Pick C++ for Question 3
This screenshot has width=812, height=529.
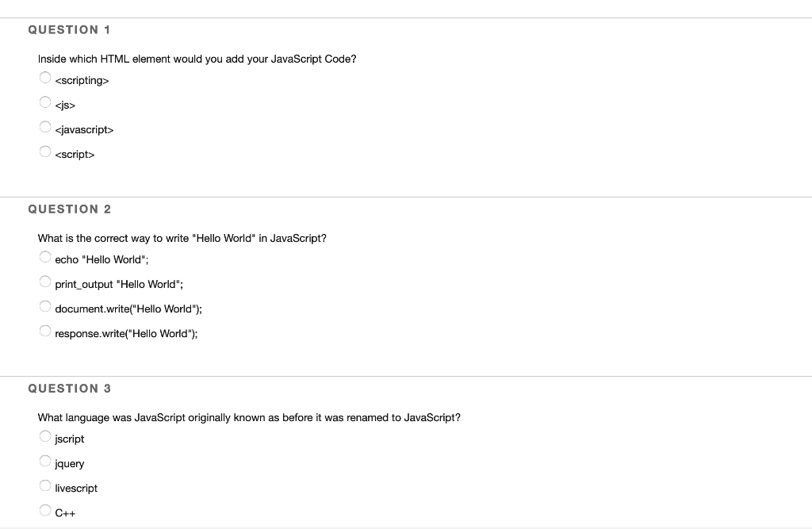coord(45,509)
